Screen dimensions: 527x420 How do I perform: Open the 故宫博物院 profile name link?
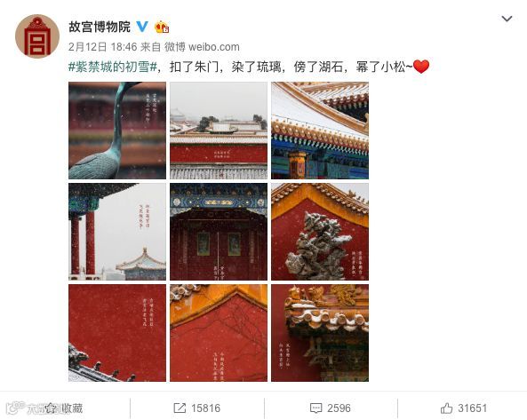point(100,27)
